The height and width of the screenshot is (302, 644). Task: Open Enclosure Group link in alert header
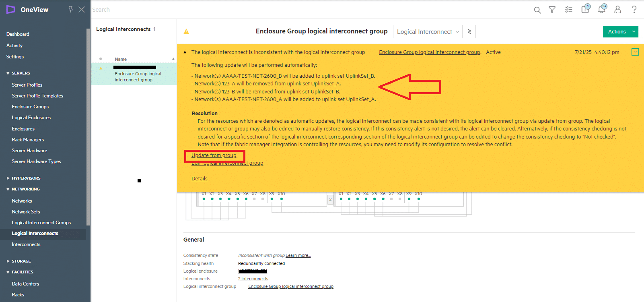[x=430, y=52]
